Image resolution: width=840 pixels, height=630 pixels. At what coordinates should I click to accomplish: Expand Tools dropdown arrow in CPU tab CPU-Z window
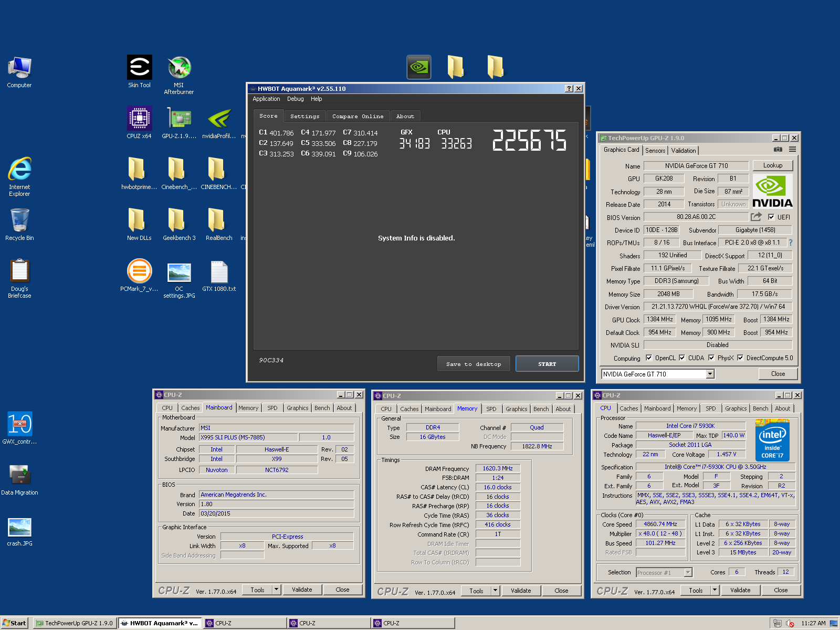pyautogui.click(x=715, y=590)
